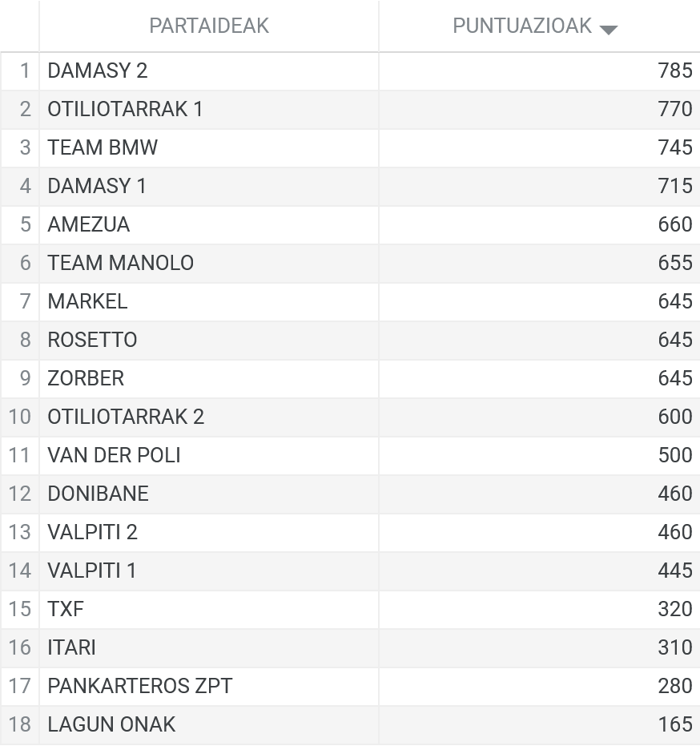Select row number 15 for TXF
The image size is (700, 750).
click(x=20, y=609)
